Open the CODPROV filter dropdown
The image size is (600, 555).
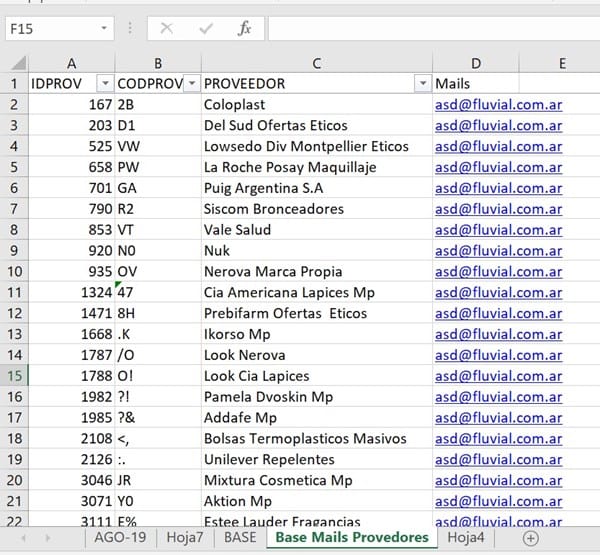(192, 83)
